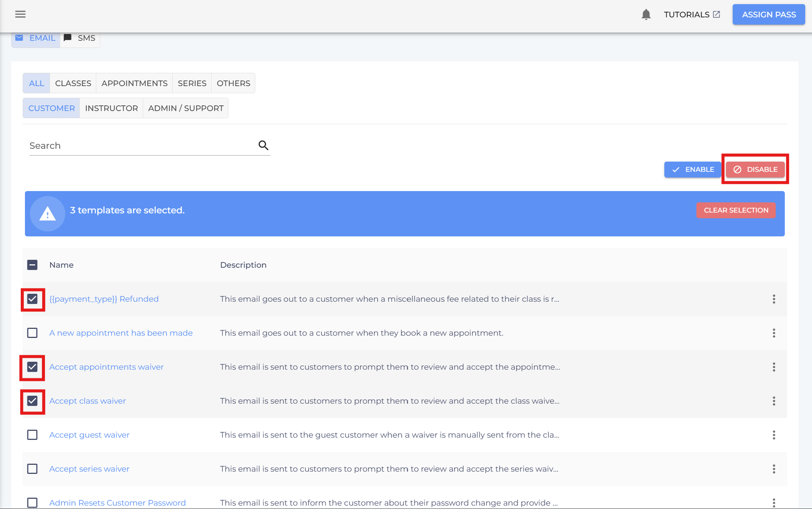812x509 pixels.
Task: Open three-dot menu for new appointment template
Action: pyautogui.click(x=774, y=333)
